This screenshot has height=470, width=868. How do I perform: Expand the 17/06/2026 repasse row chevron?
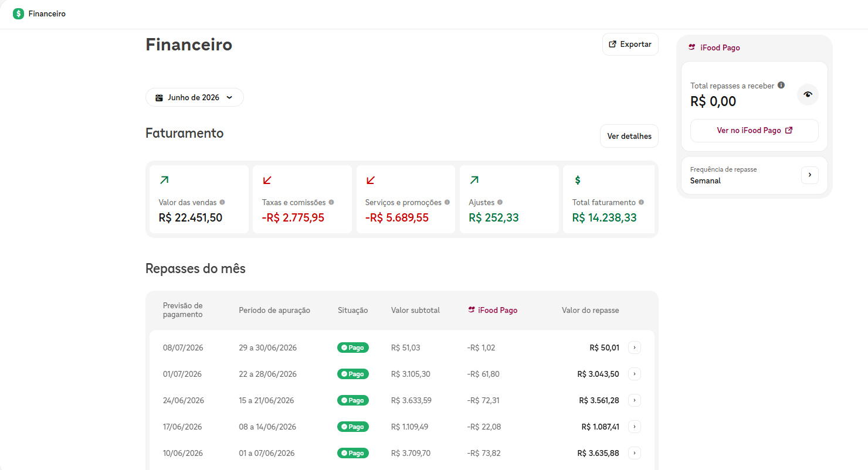[x=635, y=427]
